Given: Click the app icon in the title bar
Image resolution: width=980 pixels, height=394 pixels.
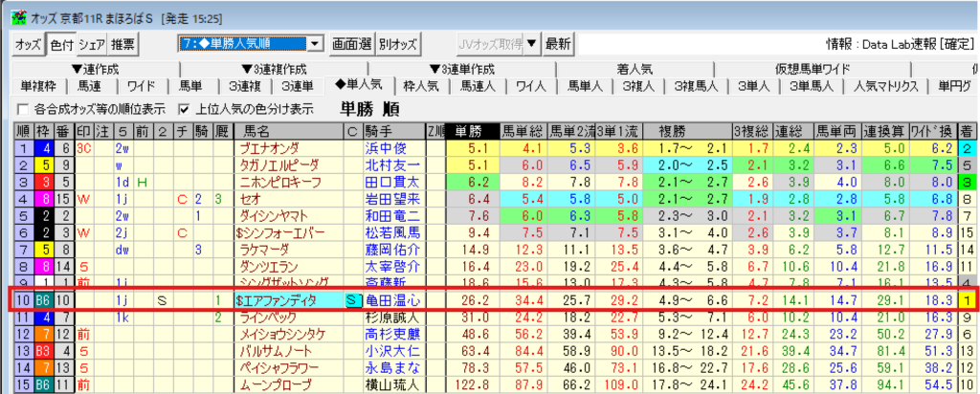Looking at the screenshot, I should point(11,11).
